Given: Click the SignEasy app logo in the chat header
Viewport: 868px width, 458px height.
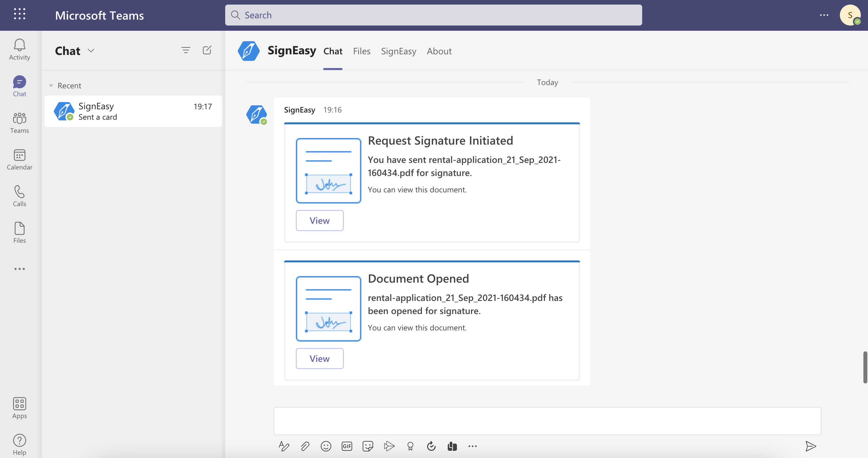Looking at the screenshot, I should (249, 51).
